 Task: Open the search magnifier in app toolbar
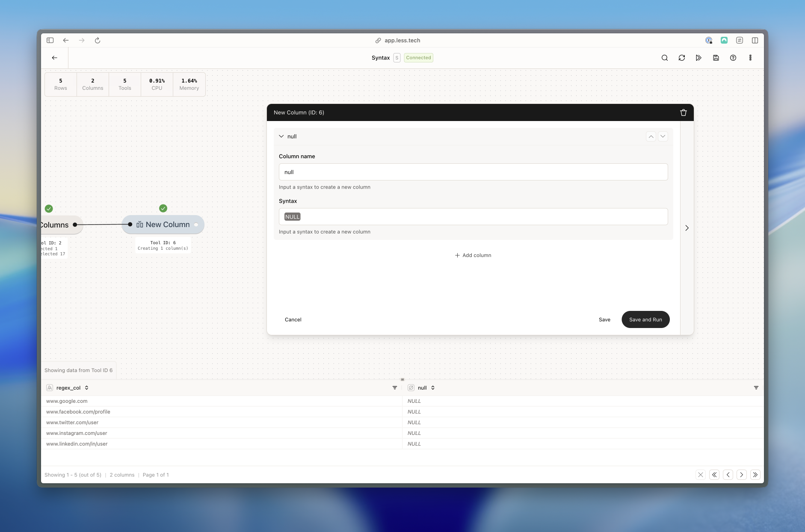(665, 58)
